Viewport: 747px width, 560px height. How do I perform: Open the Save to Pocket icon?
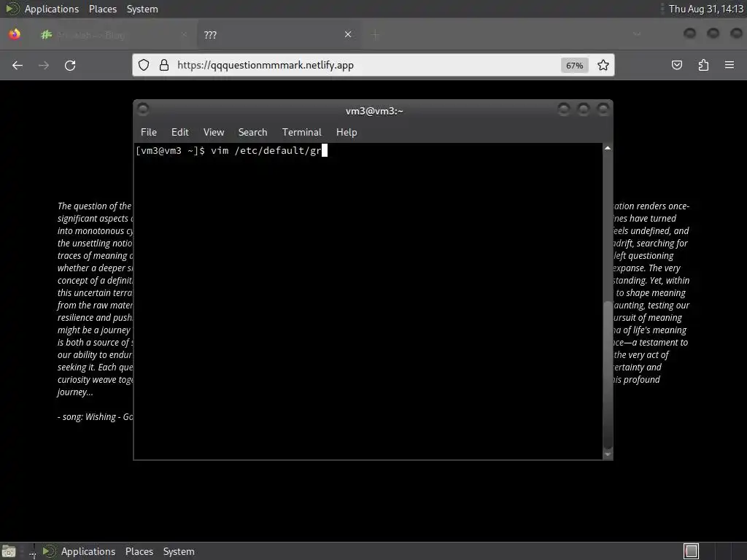(677, 65)
